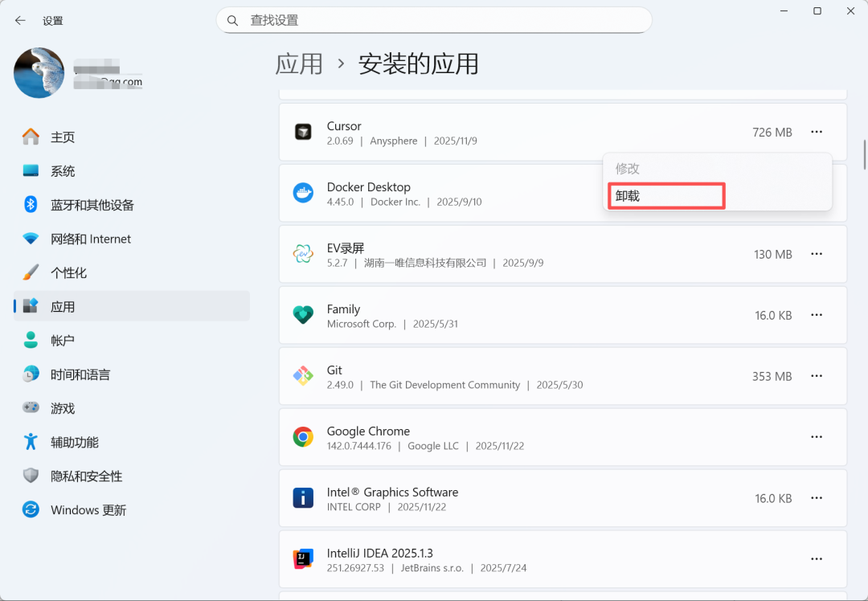The height and width of the screenshot is (601, 868).
Task: Go to 网络和 Internet settings
Action: click(132, 239)
